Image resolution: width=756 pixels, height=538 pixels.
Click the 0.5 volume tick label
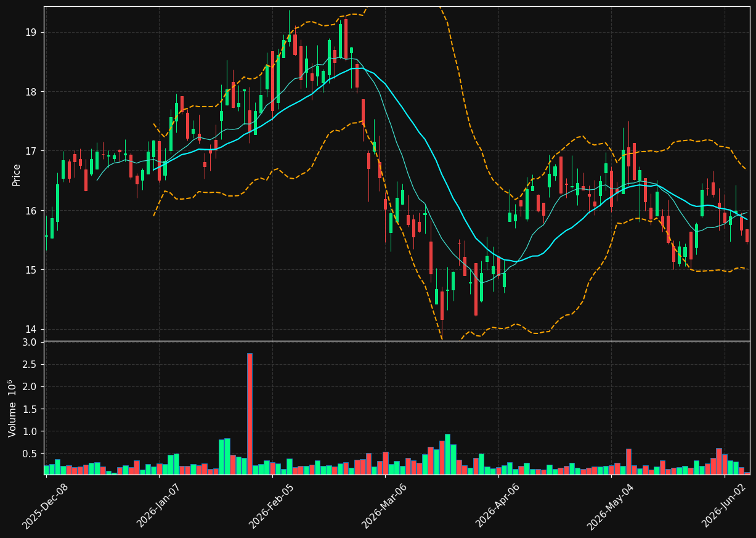click(30, 454)
